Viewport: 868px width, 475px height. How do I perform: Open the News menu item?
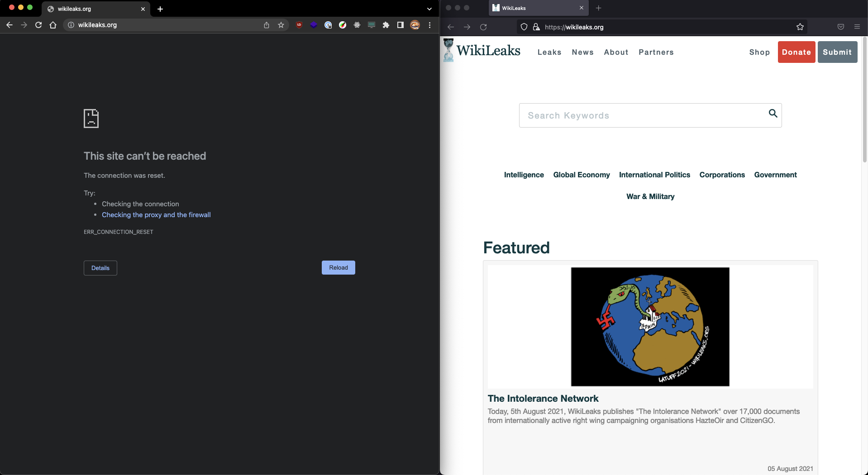pyautogui.click(x=582, y=52)
